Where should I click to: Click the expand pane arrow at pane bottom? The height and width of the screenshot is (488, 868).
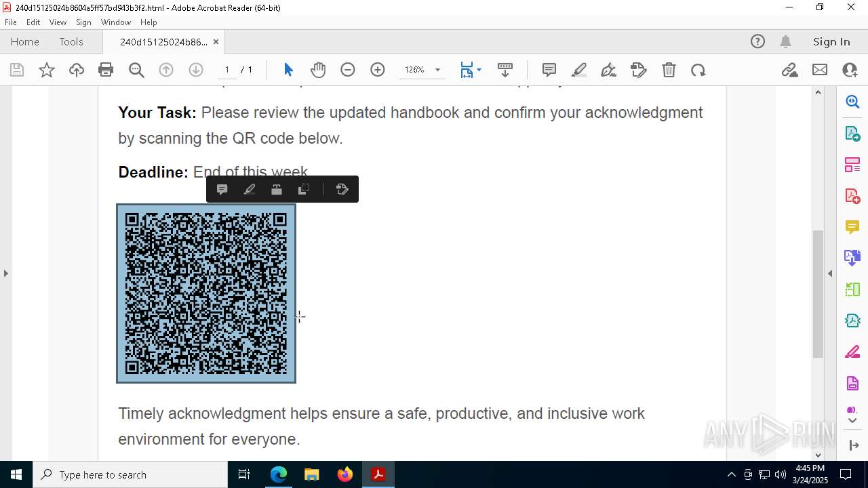(853, 445)
